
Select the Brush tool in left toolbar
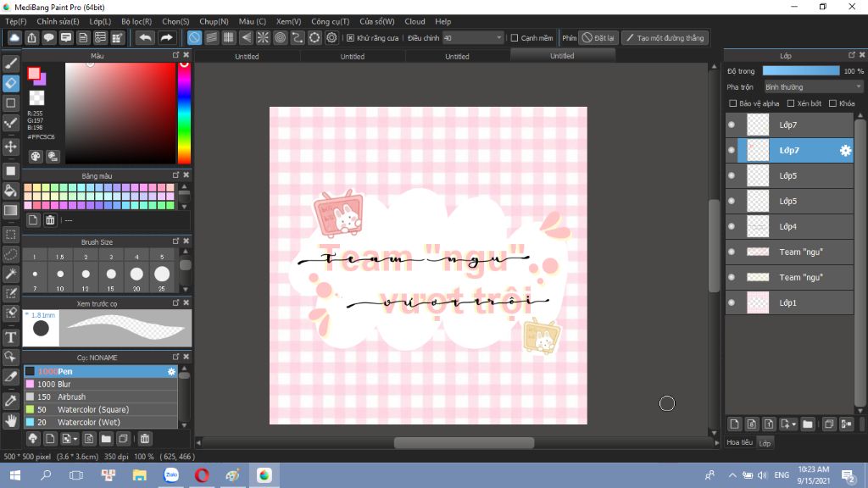(x=10, y=63)
